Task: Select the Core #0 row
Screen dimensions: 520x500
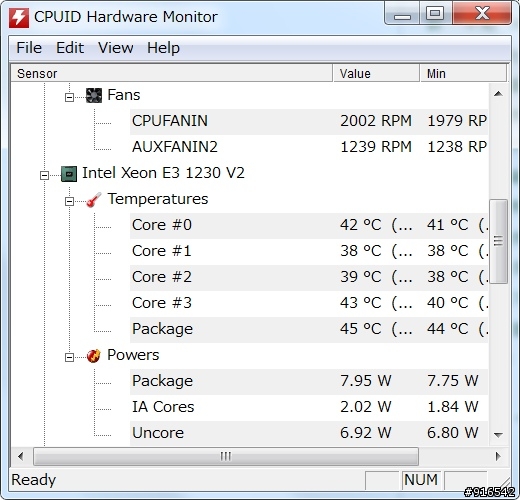Action: click(x=309, y=225)
